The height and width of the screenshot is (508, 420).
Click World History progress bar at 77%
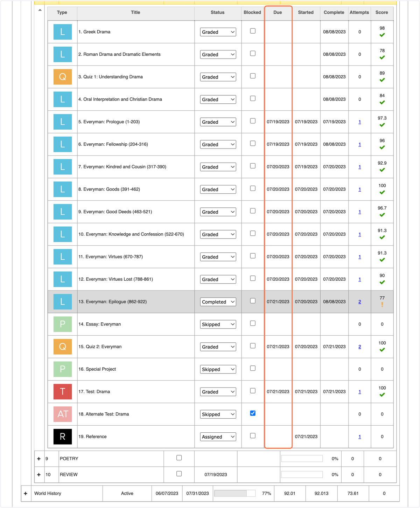pos(235,493)
